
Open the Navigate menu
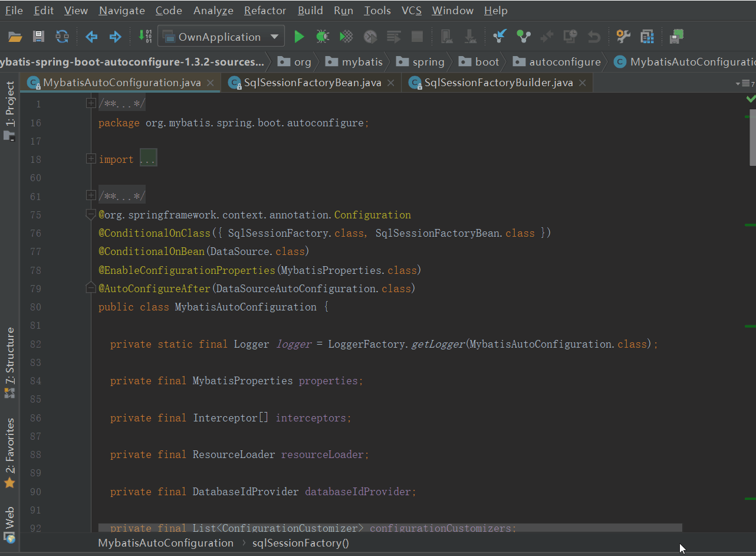coord(122,10)
